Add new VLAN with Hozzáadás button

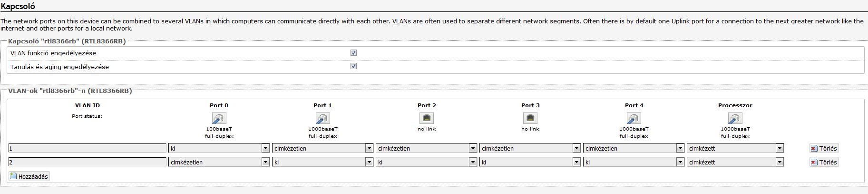[x=29, y=176]
